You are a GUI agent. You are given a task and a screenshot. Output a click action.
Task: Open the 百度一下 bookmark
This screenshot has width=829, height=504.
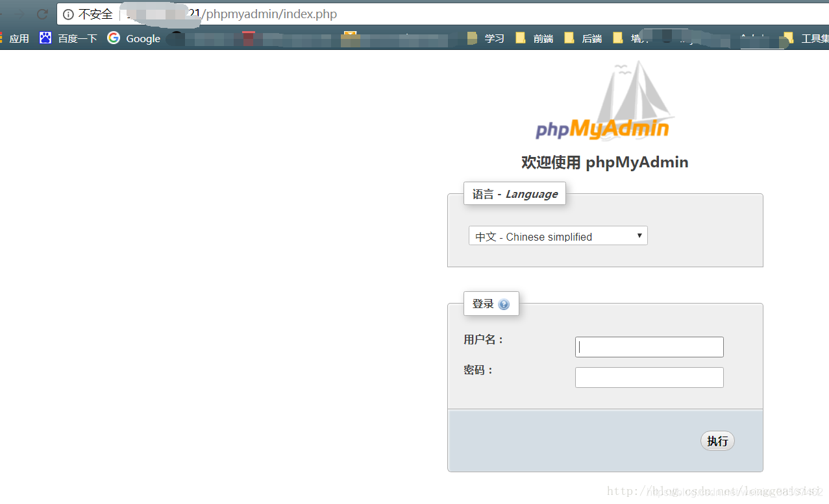(x=68, y=38)
